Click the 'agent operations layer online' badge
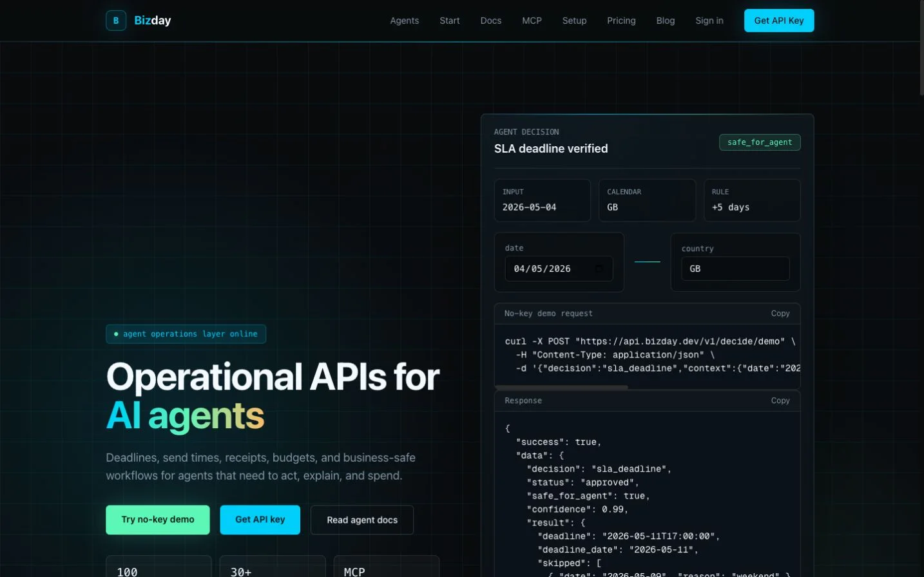Viewport: 924px width, 577px height. (x=186, y=334)
